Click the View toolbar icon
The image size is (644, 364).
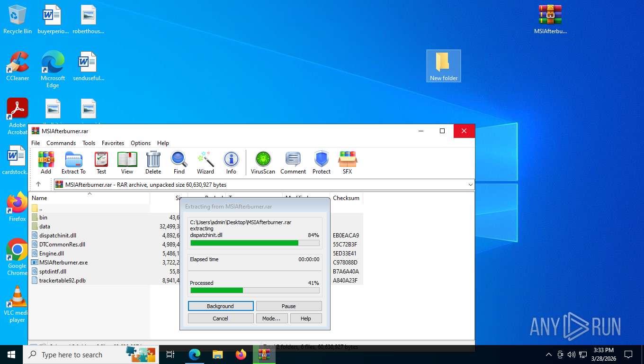(x=127, y=163)
